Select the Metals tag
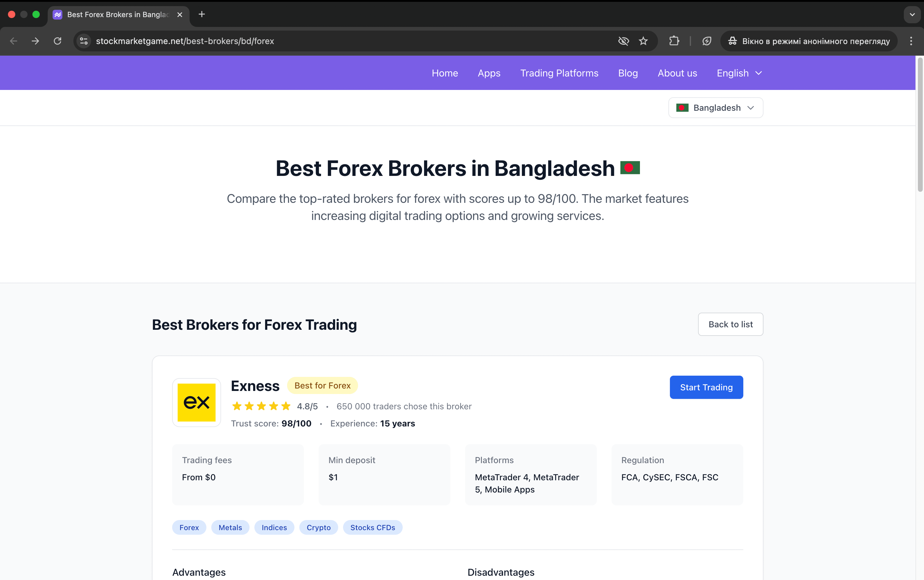Viewport: 924px width, 580px height. point(230,527)
